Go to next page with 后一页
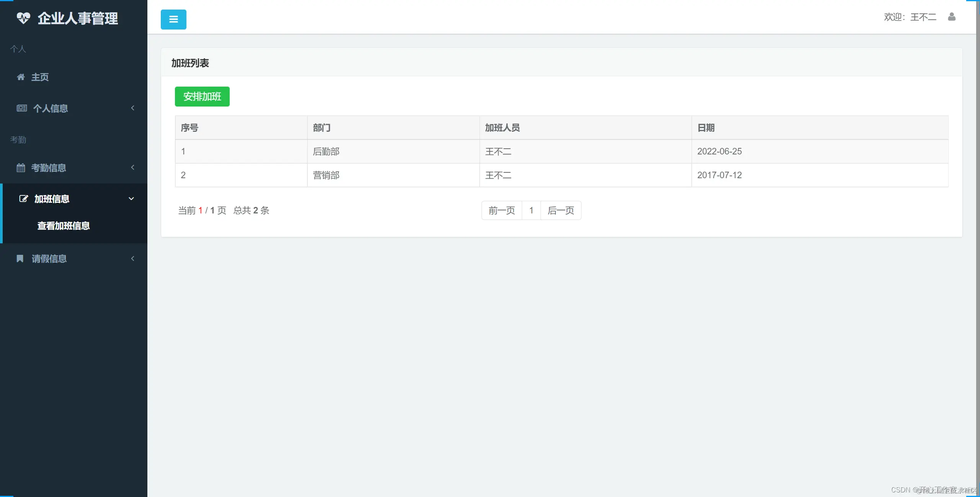 (561, 210)
